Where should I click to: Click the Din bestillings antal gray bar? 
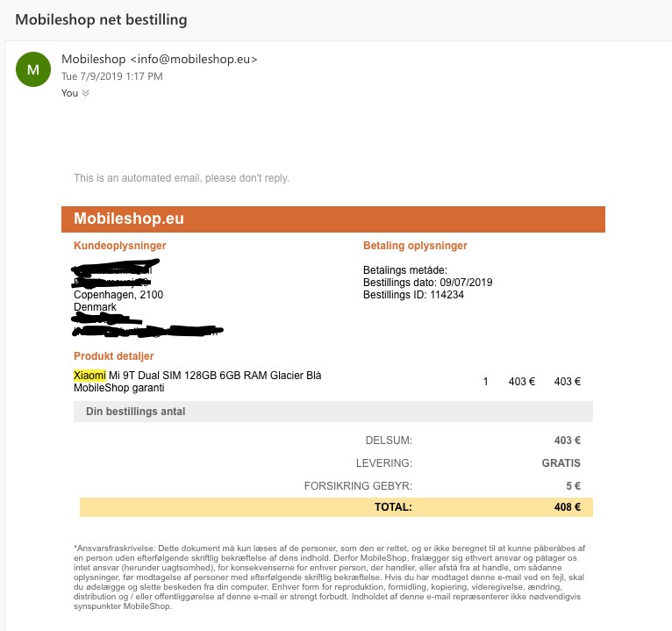coord(333,412)
